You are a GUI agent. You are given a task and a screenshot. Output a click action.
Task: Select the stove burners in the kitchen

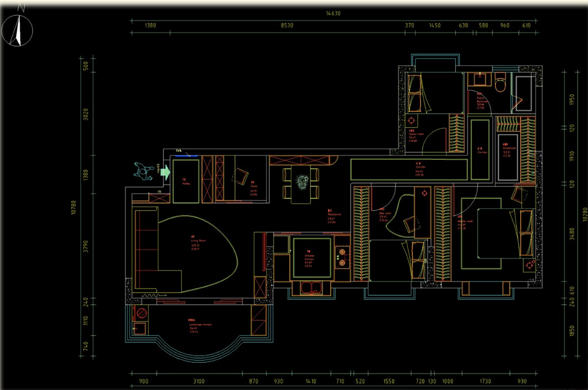click(x=341, y=258)
